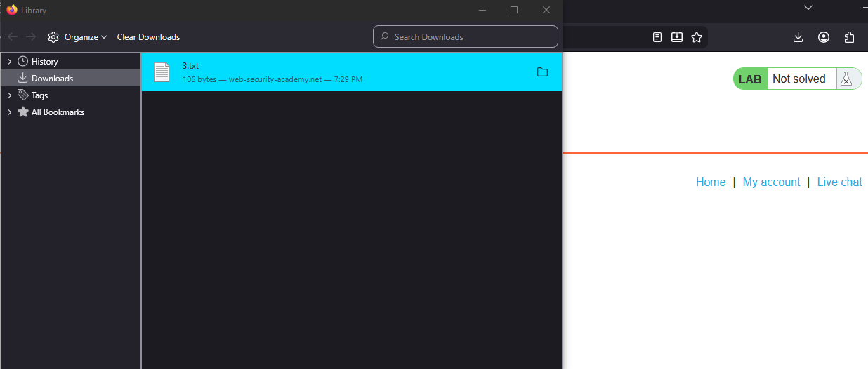Focus the Search Downloads field

[466, 36]
